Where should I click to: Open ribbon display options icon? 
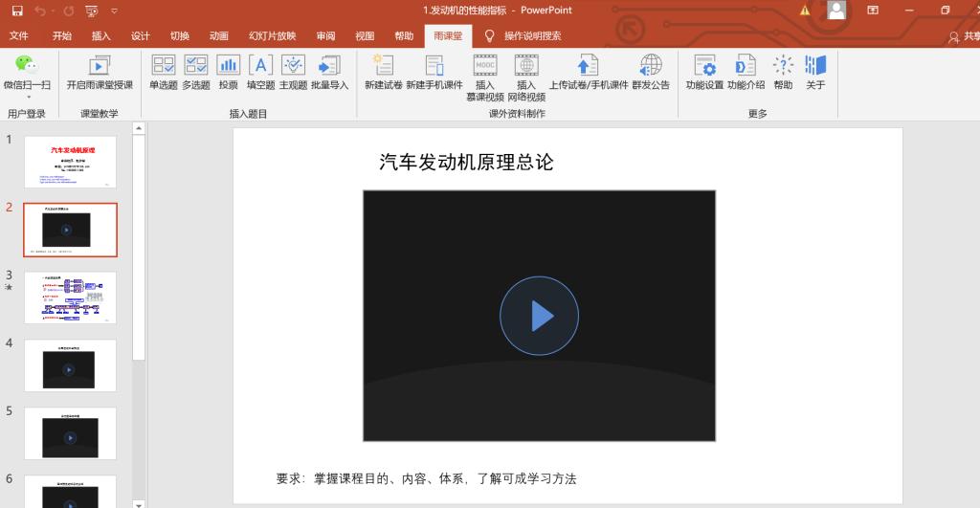[x=873, y=10]
